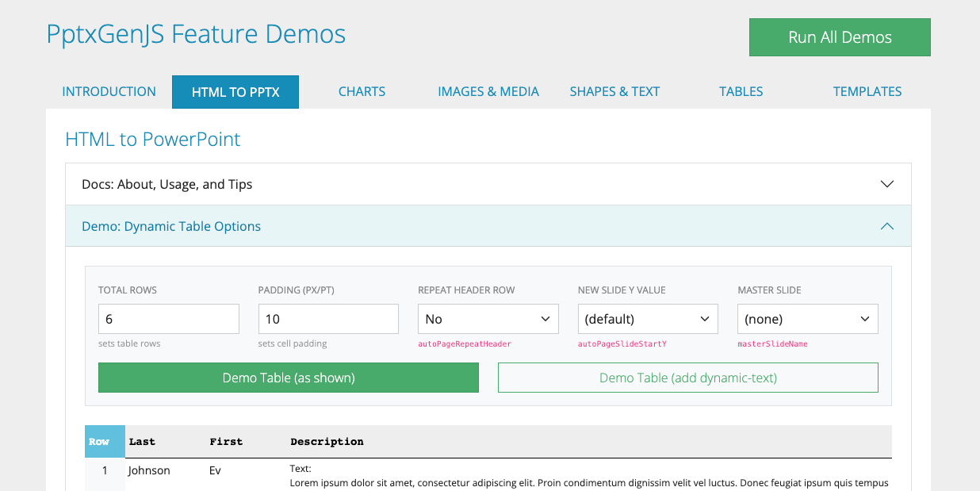This screenshot has width=980, height=491.
Task: Open the Tables tab
Action: point(741,91)
